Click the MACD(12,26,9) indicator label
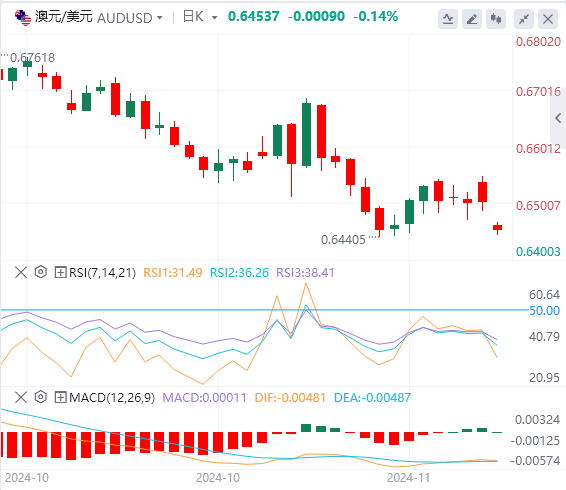This screenshot has width=566, height=490. [112, 398]
